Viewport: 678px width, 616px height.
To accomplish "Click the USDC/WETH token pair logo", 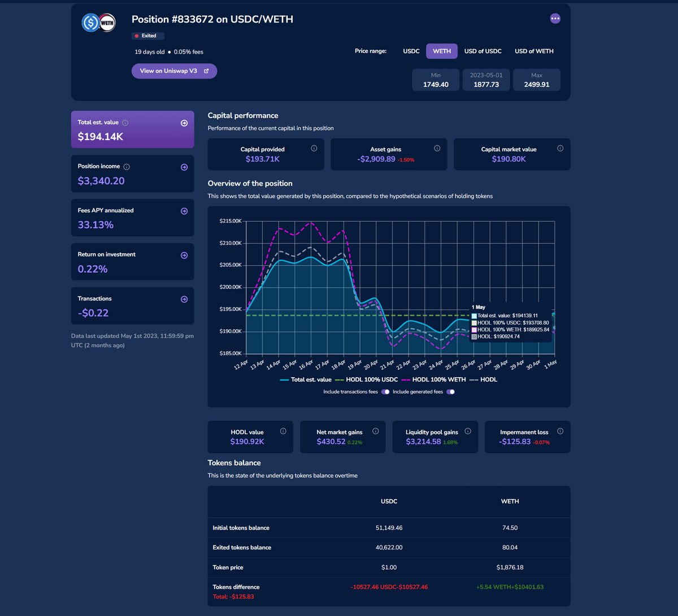I will (x=98, y=23).
